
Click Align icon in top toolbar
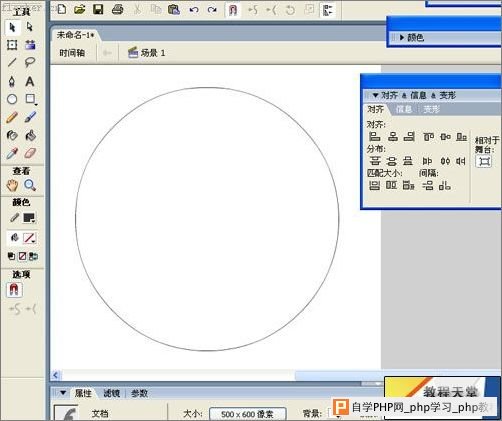tap(328, 10)
